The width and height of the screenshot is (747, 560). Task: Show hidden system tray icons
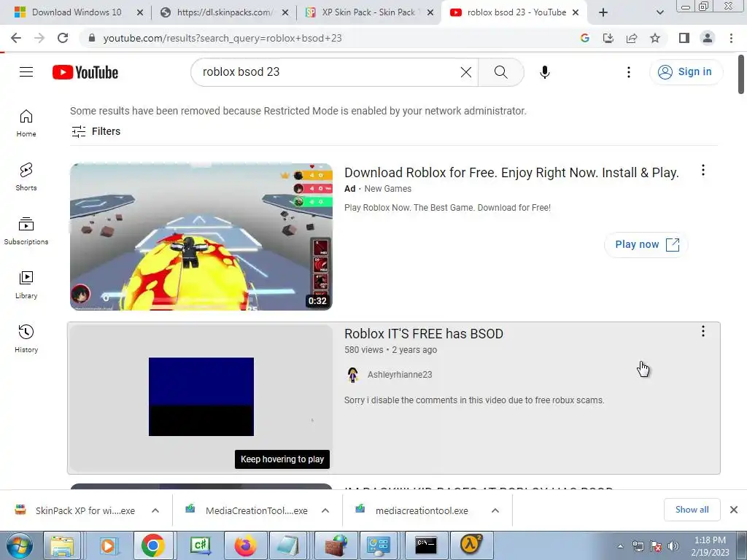[x=620, y=546]
